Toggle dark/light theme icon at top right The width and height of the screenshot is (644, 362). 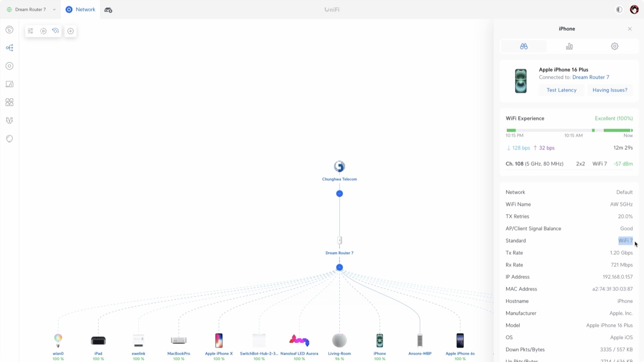pos(619,9)
